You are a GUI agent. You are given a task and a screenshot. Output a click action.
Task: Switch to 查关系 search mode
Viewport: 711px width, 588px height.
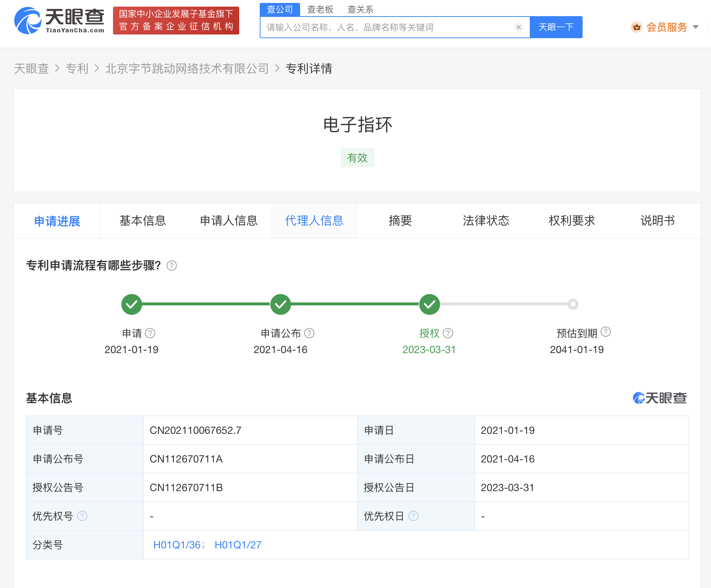click(x=360, y=9)
